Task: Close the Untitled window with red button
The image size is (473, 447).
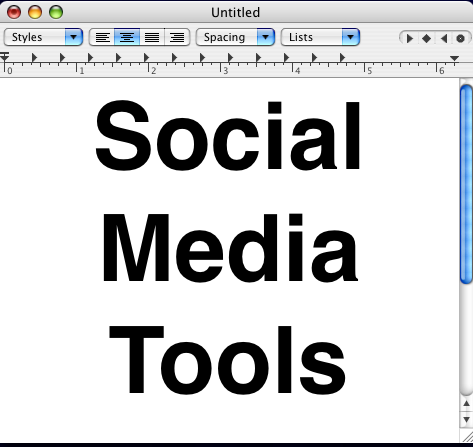Action: pyautogui.click(x=14, y=12)
